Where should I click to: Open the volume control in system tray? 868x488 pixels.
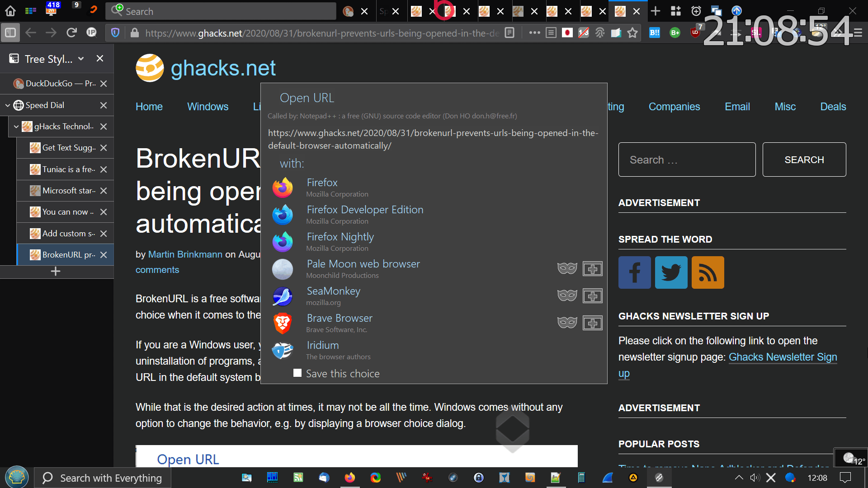pyautogui.click(x=755, y=478)
